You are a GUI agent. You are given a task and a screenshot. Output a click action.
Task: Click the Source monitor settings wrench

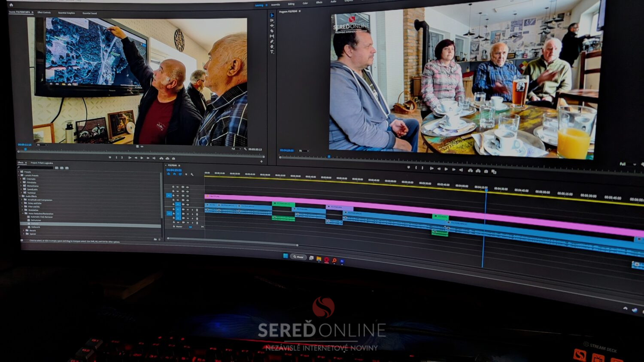245,149
